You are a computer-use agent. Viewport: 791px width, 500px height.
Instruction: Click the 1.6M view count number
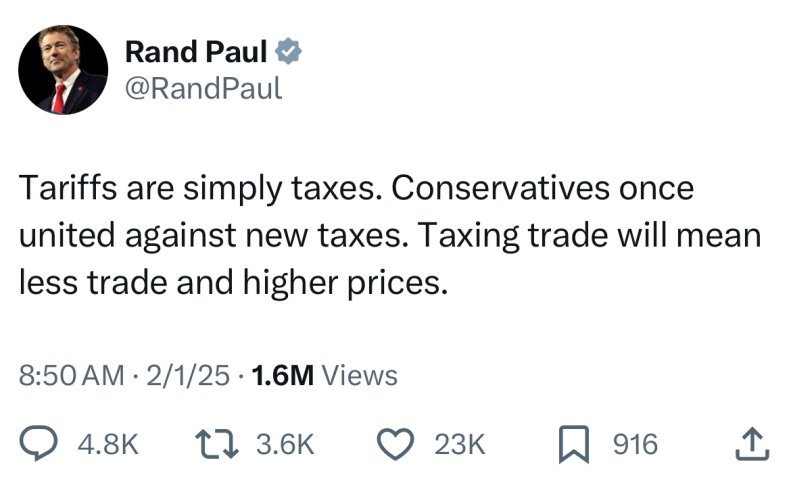[x=282, y=375]
